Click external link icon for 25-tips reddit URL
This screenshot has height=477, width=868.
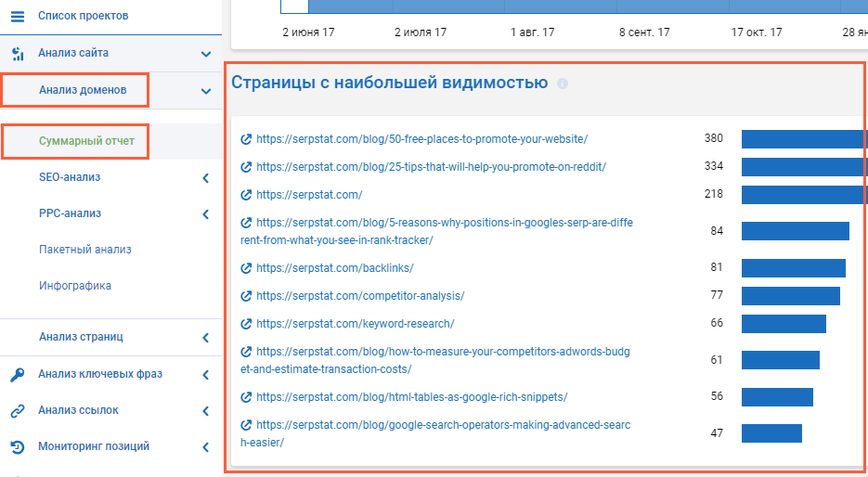(246, 166)
